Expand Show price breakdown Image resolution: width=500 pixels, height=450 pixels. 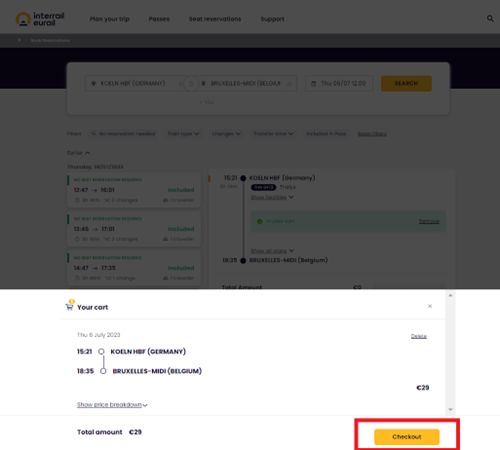[112, 405]
